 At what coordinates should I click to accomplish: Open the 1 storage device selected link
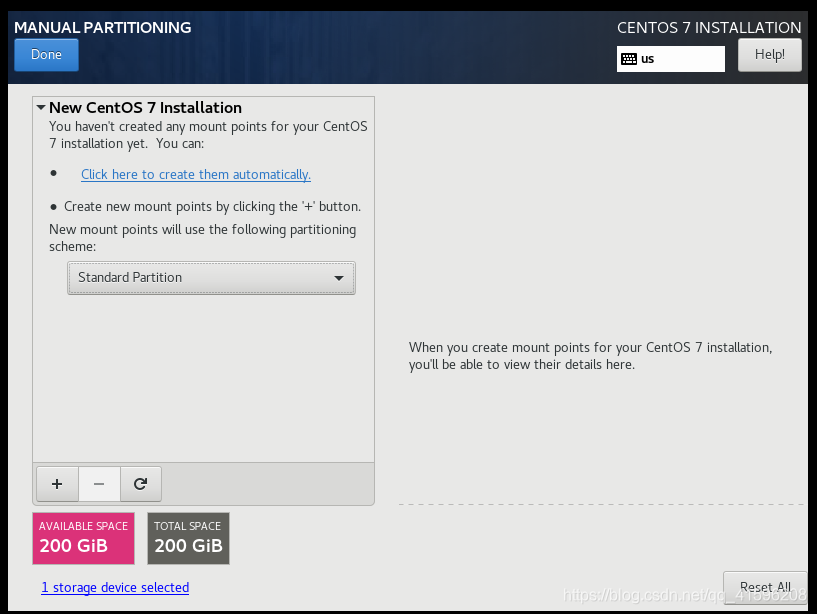pyautogui.click(x=115, y=587)
